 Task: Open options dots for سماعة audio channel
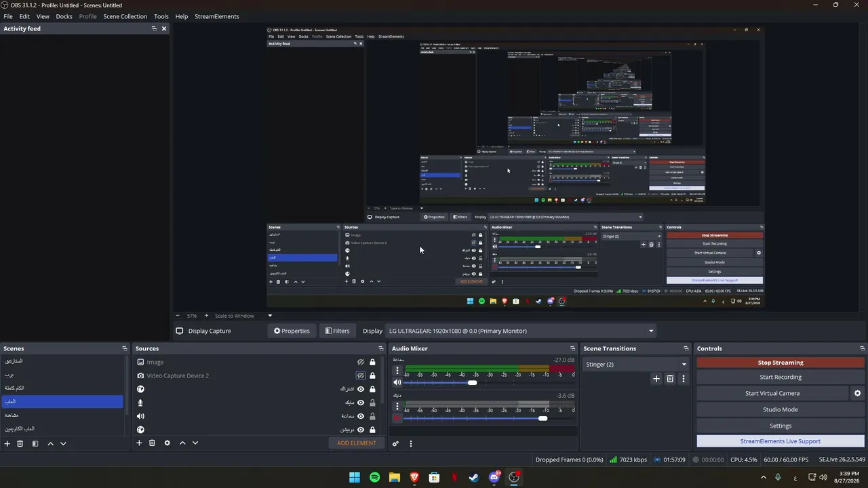(x=397, y=371)
